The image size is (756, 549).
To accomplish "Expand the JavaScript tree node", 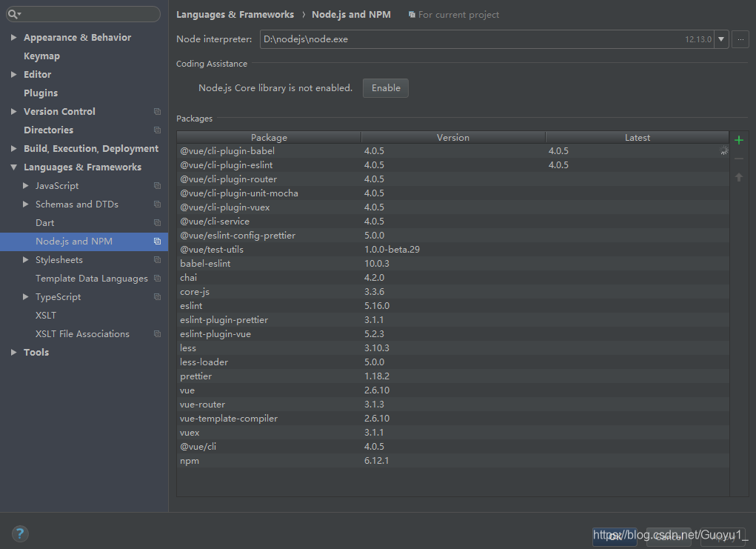I will pos(26,186).
